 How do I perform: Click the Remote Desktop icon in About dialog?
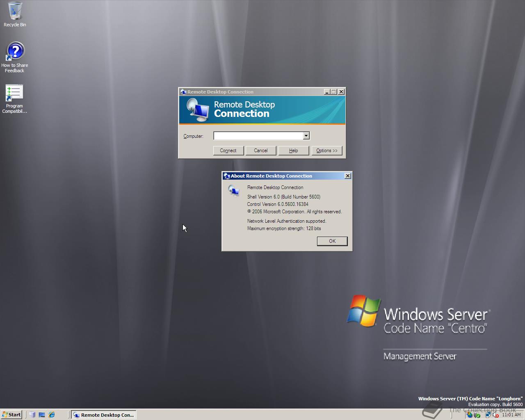point(234,190)
